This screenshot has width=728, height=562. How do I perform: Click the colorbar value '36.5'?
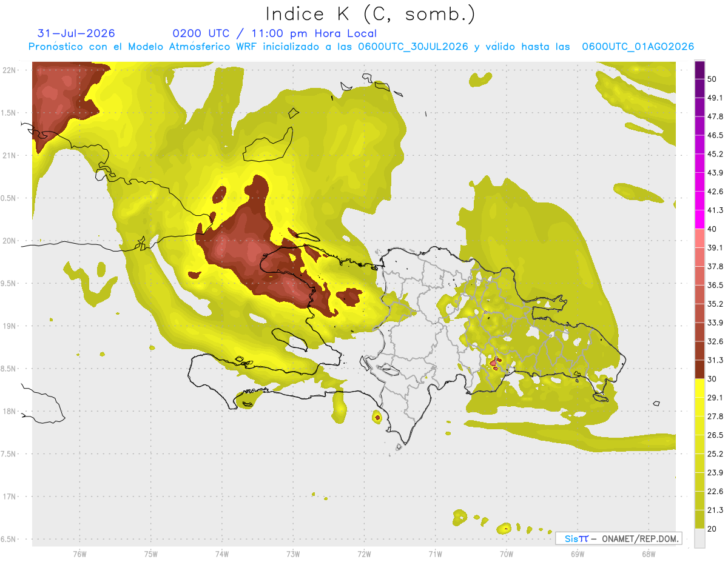click(715, 285)
